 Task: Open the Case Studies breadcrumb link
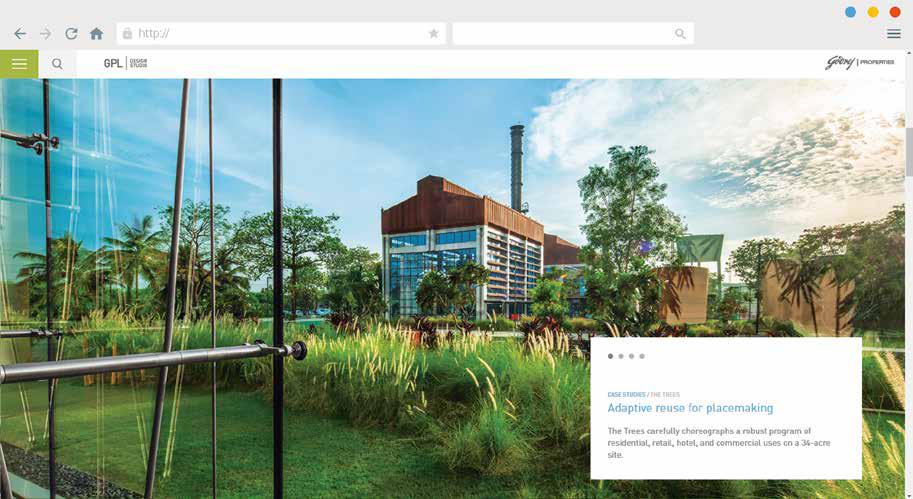click(x=626, y=394)
